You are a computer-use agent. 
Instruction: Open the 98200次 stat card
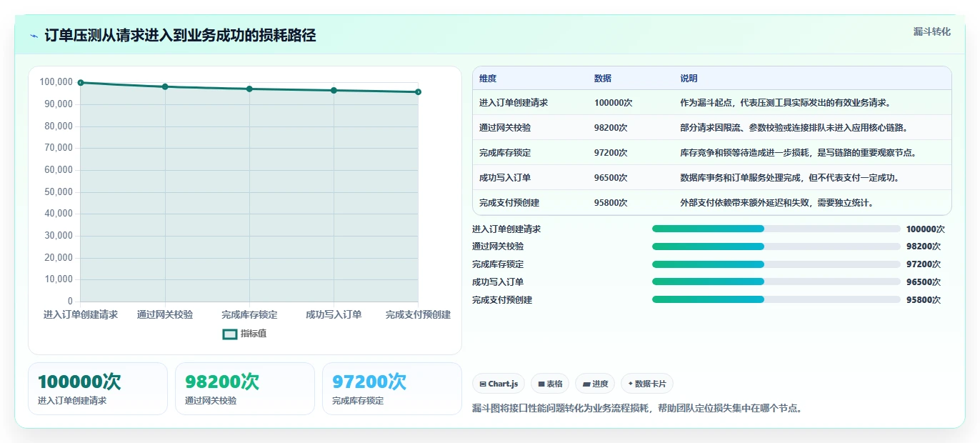coord(245,389)
